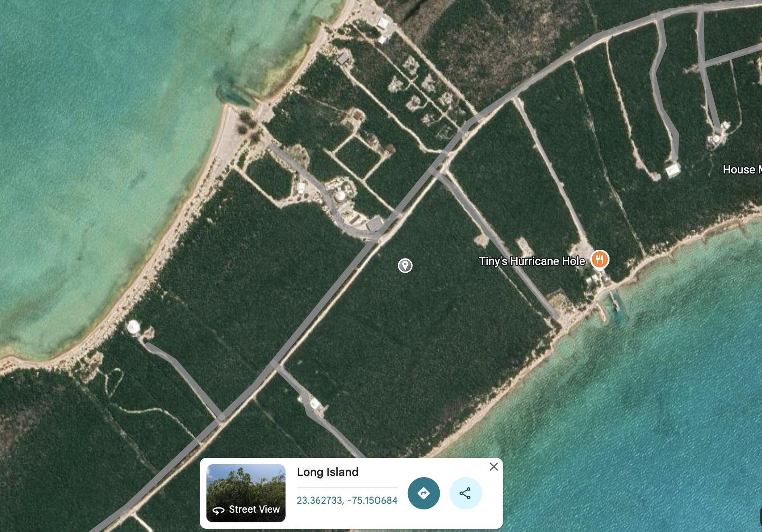The width and height of the screenshot is (762, 532).
Task: Click the gray dropped pin near map center
Action: [x=405, y=266]
